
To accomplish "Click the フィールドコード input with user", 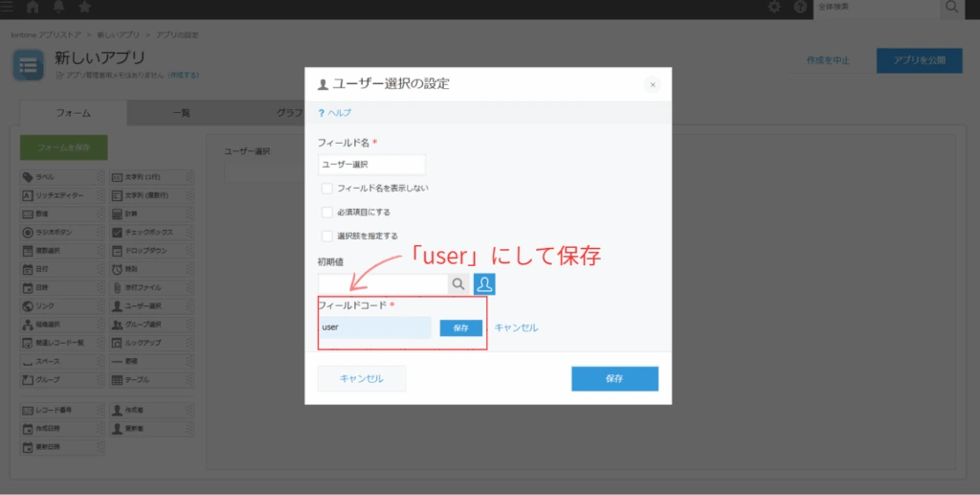I will [x=374, y=327].
